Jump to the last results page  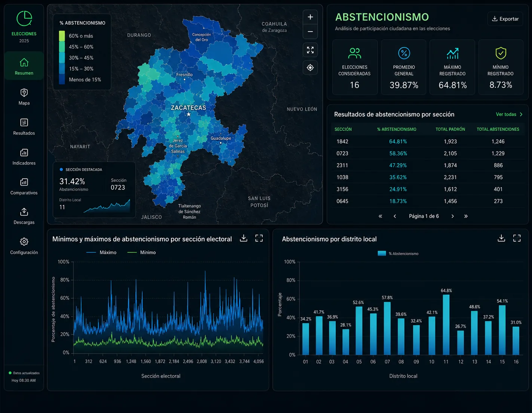(466, 216)
